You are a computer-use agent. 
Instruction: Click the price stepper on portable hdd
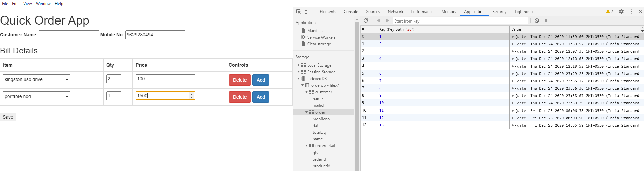pos(191,96)
